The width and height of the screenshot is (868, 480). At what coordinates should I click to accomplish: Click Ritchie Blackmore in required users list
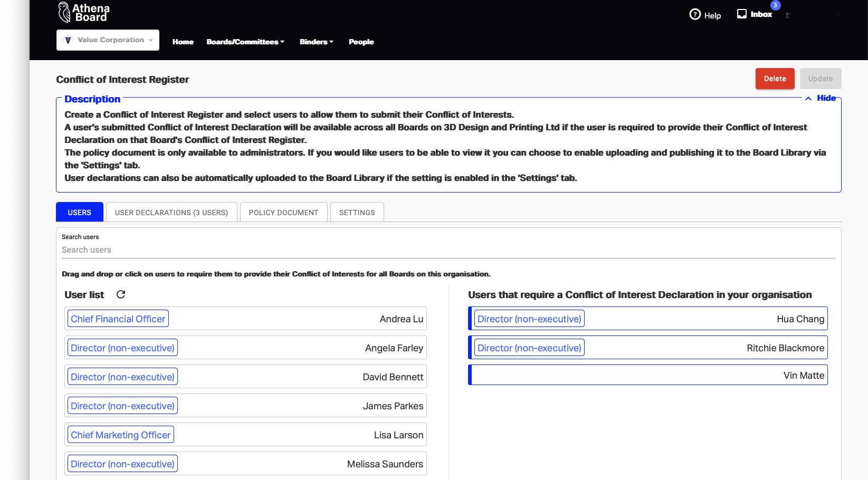pyautogui.click(x=648, y=348)
